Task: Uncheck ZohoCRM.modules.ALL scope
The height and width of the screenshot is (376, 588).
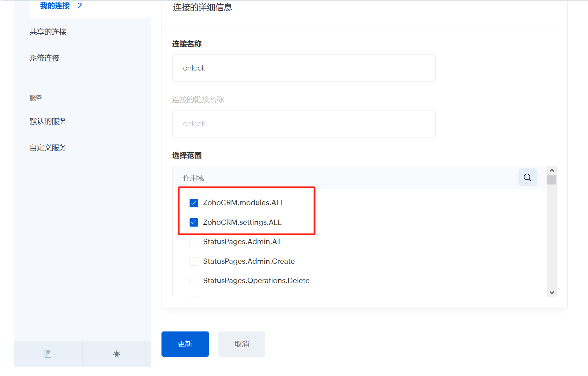Action: (194, 203)
